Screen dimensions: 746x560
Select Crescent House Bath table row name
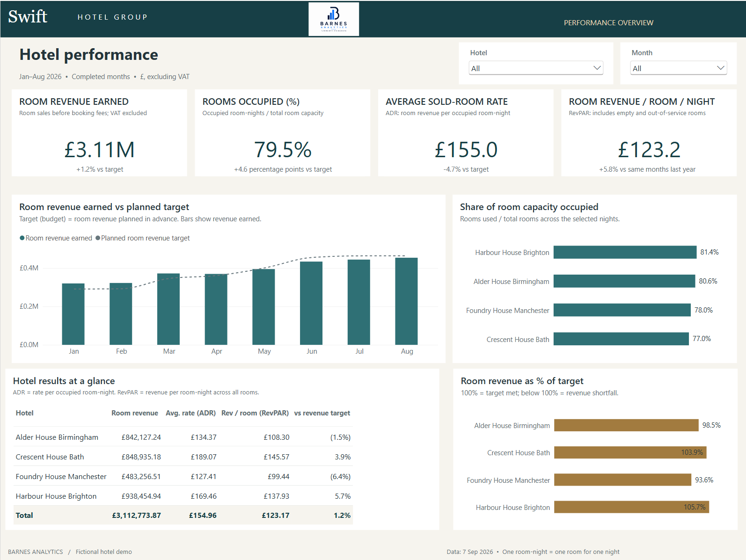pos(50,457)
